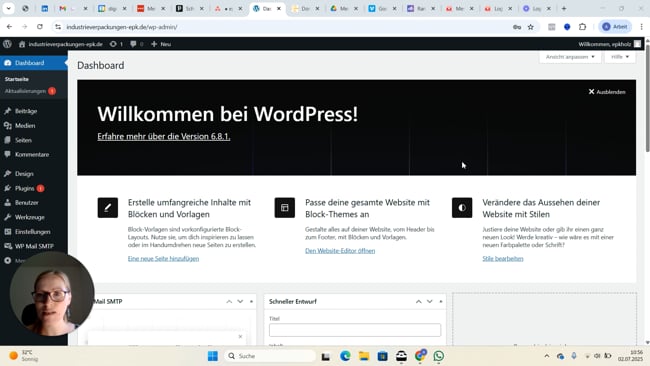
Task: Open browser extensions puzzle icon
Action: (x=582, y=27)
